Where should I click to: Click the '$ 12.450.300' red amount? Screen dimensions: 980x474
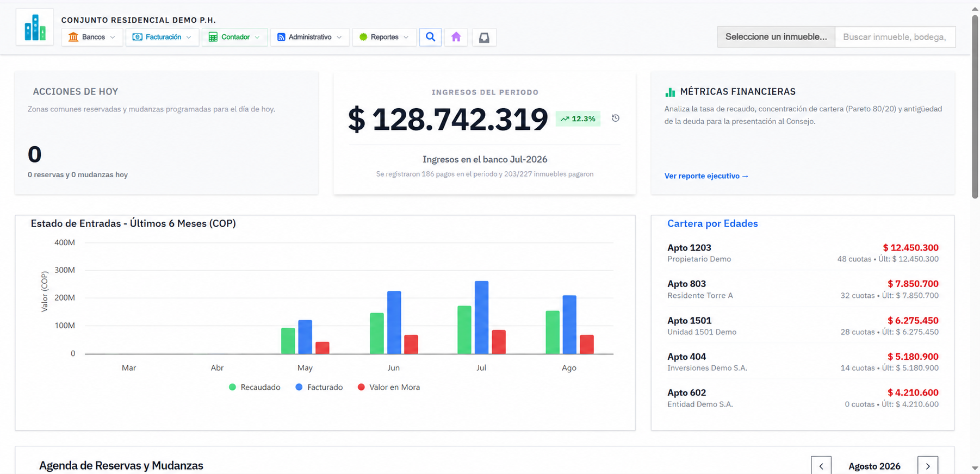[911, 248]
